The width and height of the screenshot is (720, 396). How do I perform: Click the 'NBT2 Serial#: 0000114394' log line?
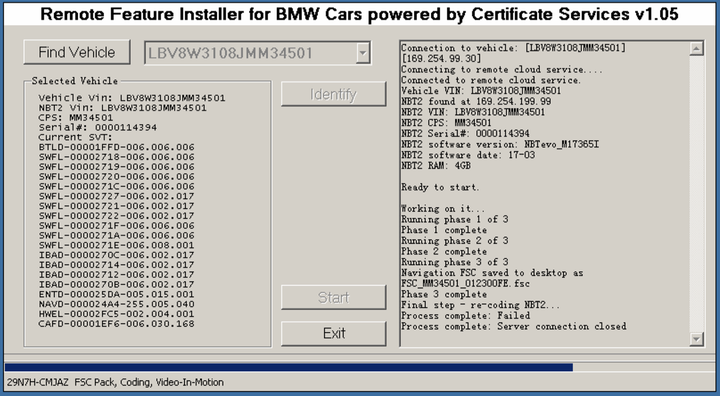click(465, 133)
